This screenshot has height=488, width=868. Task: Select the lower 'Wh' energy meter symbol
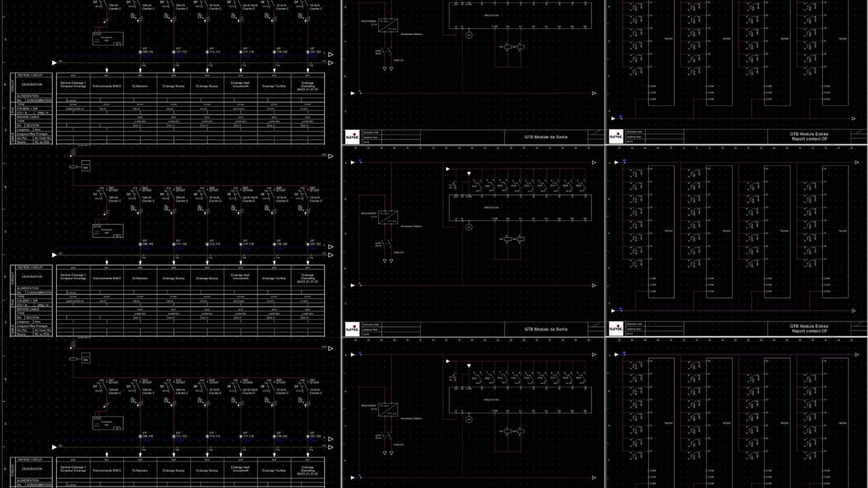click(86, 359)
